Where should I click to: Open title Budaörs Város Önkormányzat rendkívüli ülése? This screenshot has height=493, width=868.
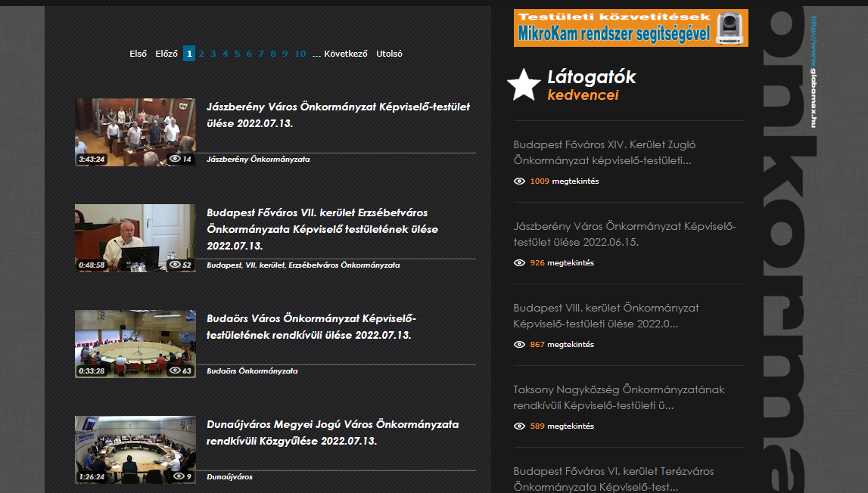click(311, 327)
